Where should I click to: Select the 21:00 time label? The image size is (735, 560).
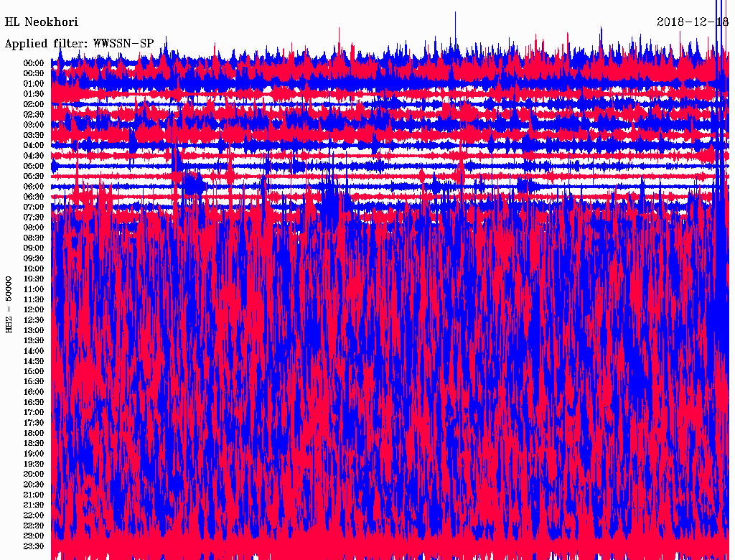tap(34, 495)
